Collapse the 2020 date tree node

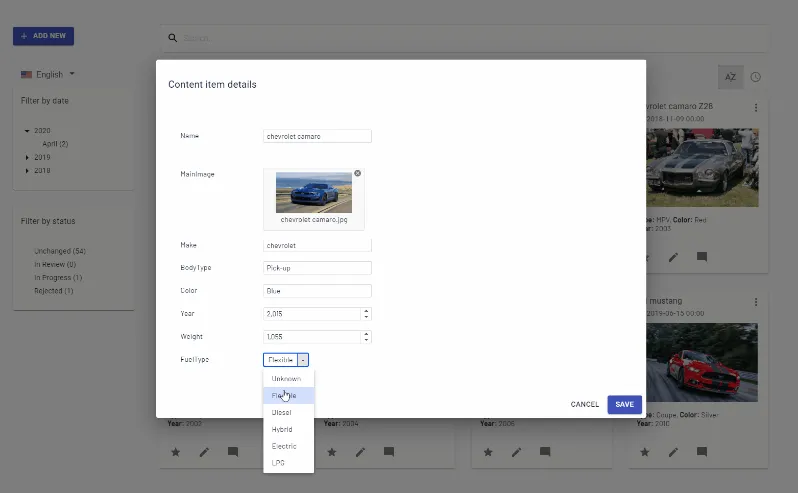tap(27, 131)
